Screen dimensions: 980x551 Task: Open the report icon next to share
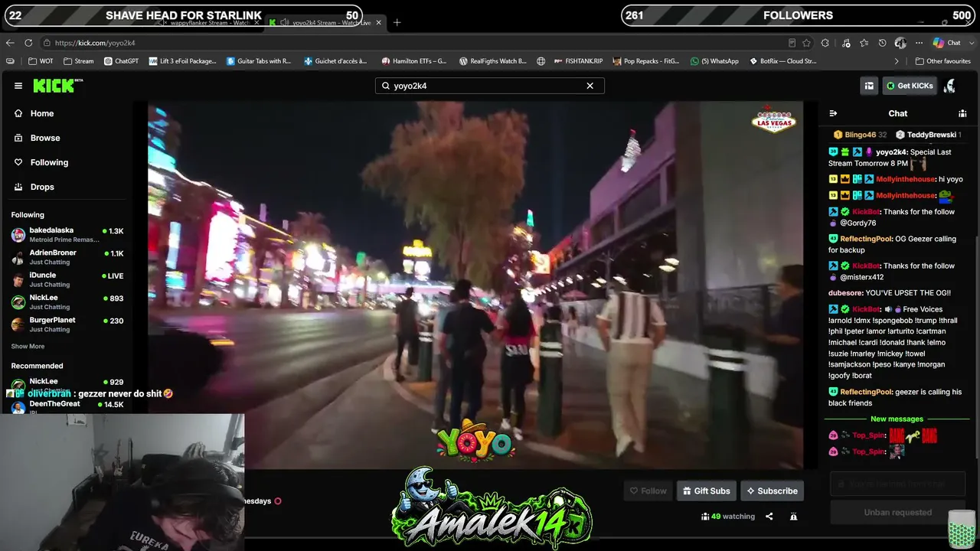point(793,517)
